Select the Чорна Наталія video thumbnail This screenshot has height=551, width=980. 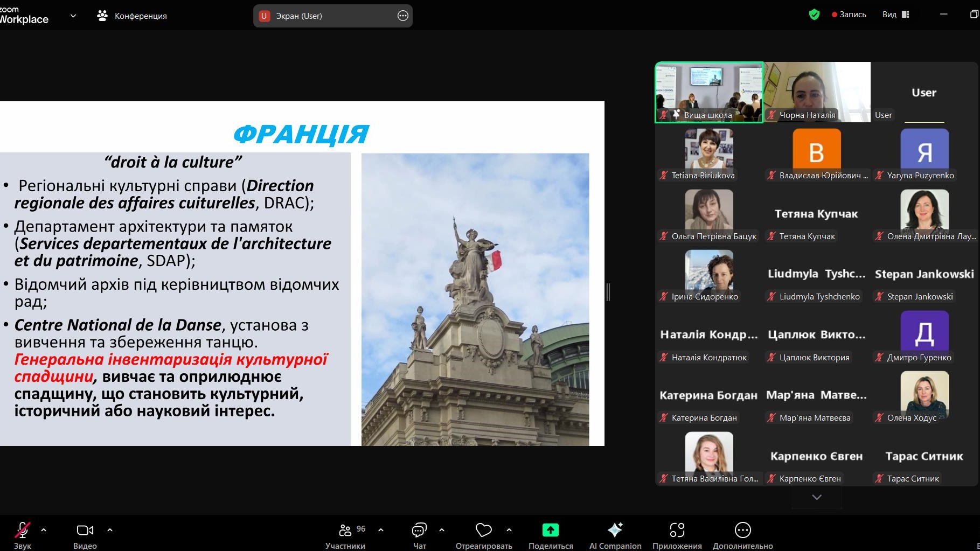[x=817, y=92]
